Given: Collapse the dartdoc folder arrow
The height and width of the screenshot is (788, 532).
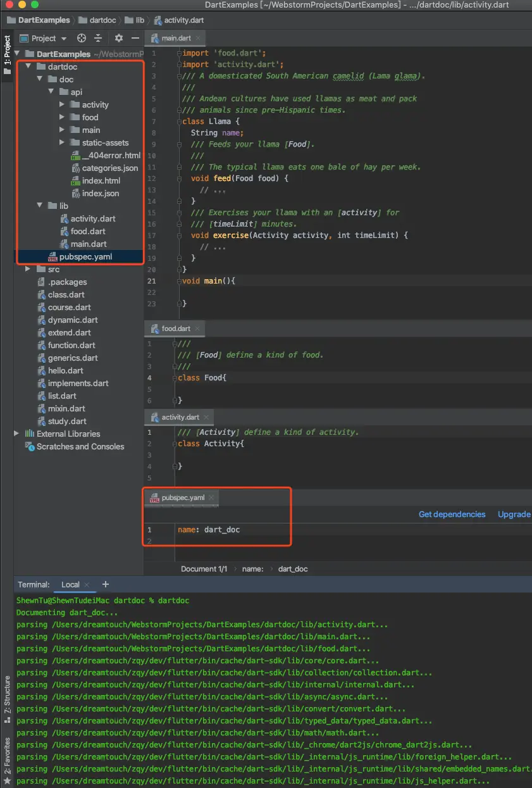Looking at the screenshot, I should tap(28, 67).
